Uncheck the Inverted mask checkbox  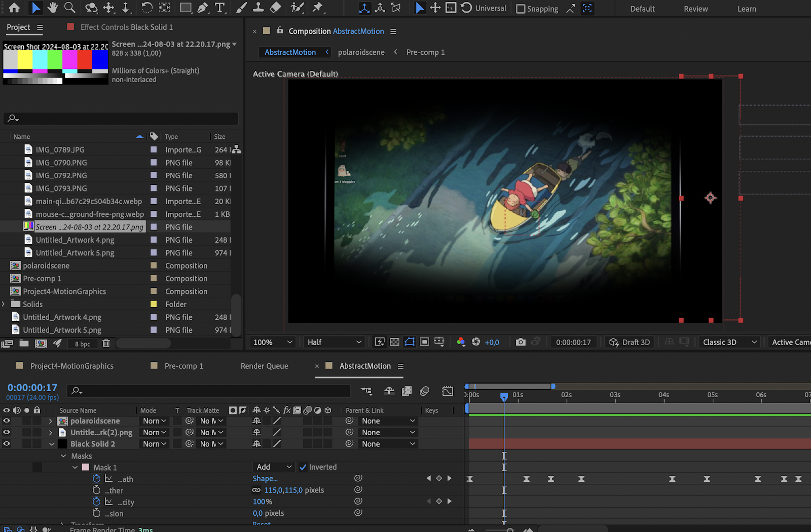303,467
